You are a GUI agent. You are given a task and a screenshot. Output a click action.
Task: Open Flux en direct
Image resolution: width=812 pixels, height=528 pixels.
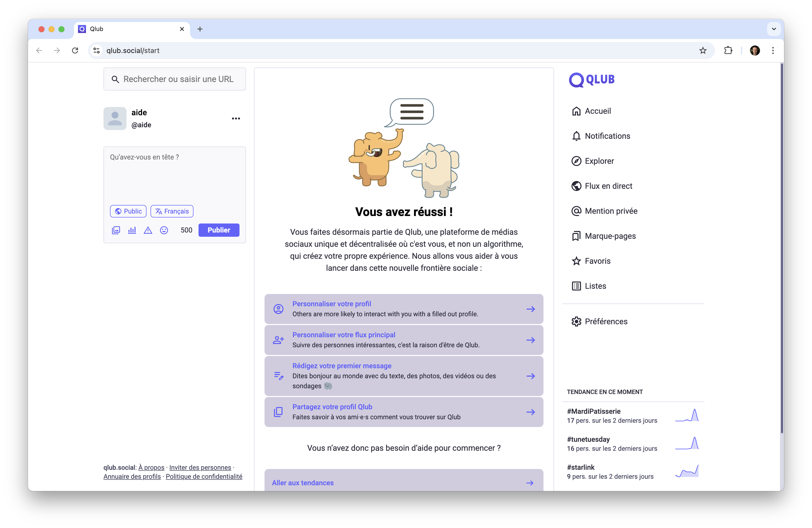click(x=602, y=186)
